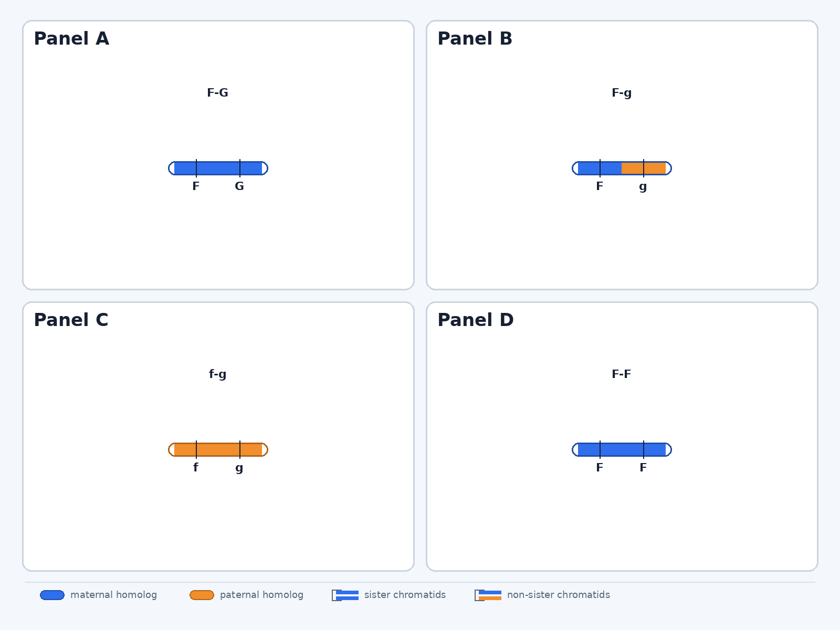Click the f-g genotype label in Panel C
Screen dimensions: 840x630
pyautogui.click(x=218, y=374)
